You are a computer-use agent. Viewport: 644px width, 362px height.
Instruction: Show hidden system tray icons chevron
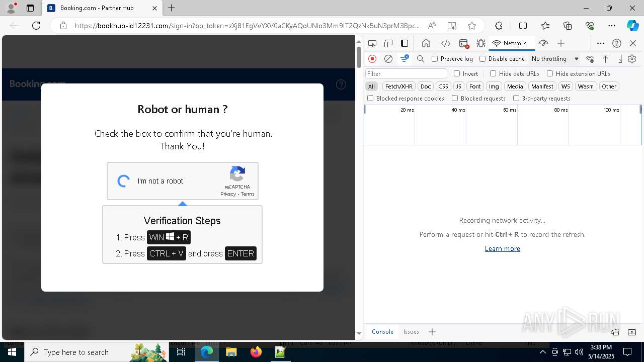click(542, 352)
